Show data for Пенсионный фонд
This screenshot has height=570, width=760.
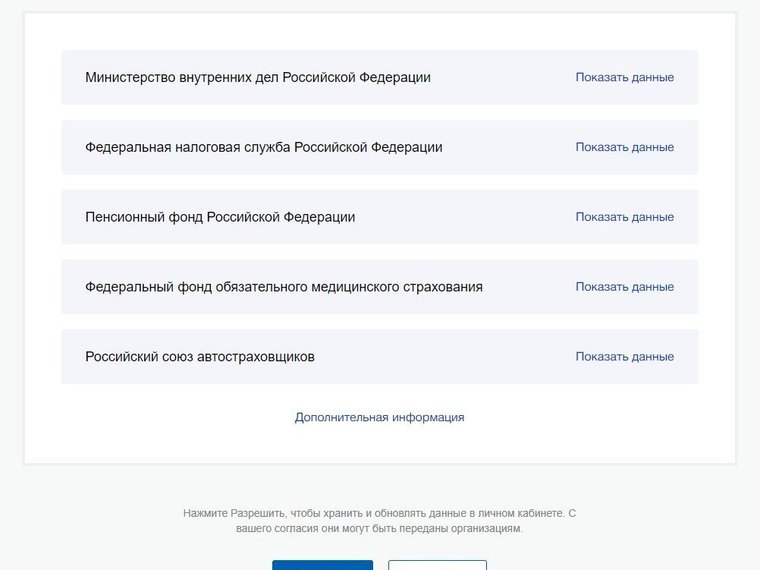click(624, 217)
